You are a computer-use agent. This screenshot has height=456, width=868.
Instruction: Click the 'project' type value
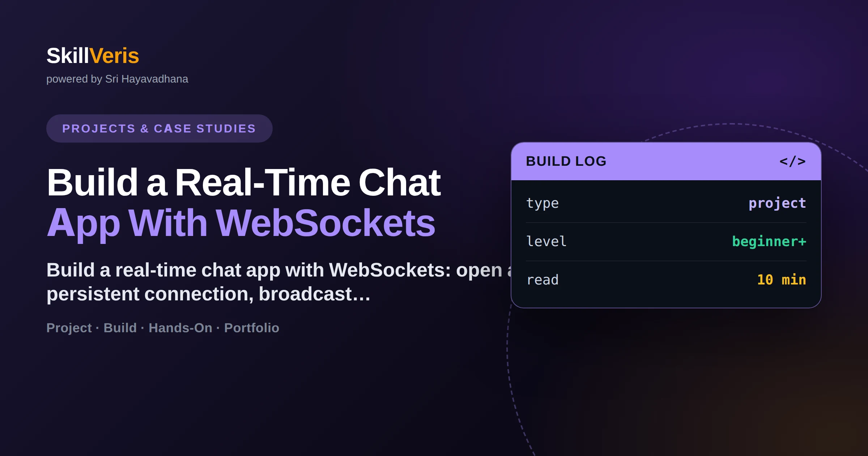pos(777,203)
